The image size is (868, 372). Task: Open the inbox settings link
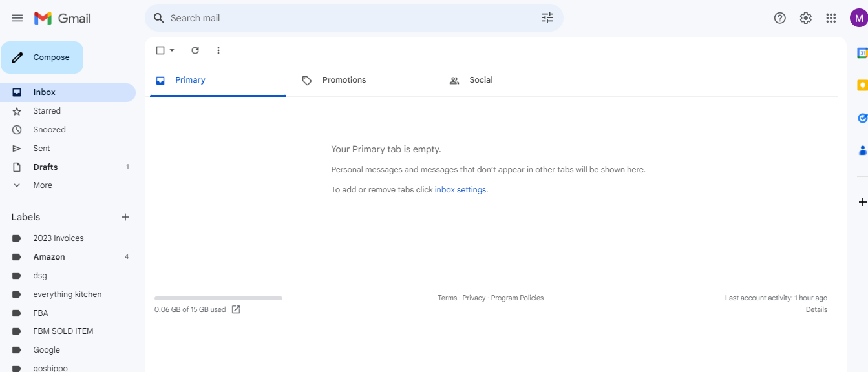460,190
